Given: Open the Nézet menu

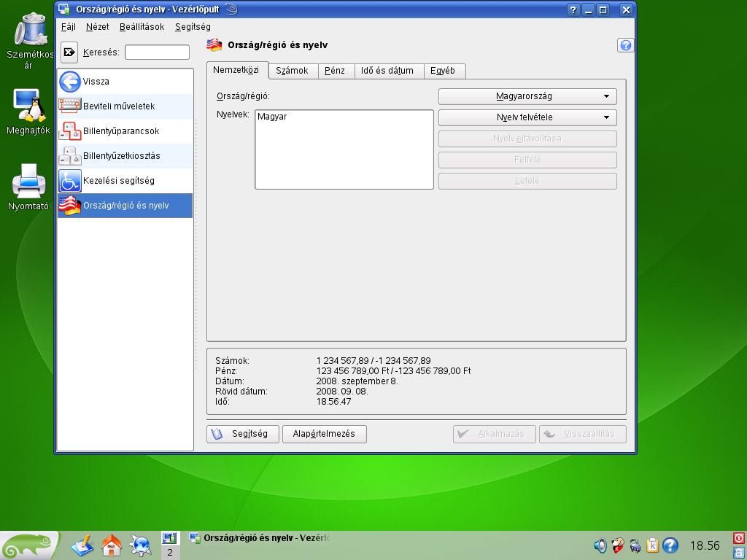Looking at the screenshot, I should click(97, 27).
